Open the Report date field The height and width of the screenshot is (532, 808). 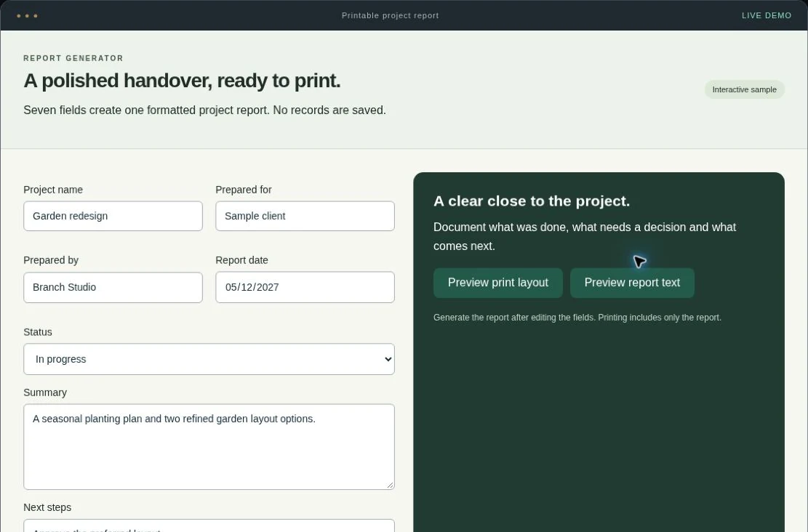pos(305,287)
